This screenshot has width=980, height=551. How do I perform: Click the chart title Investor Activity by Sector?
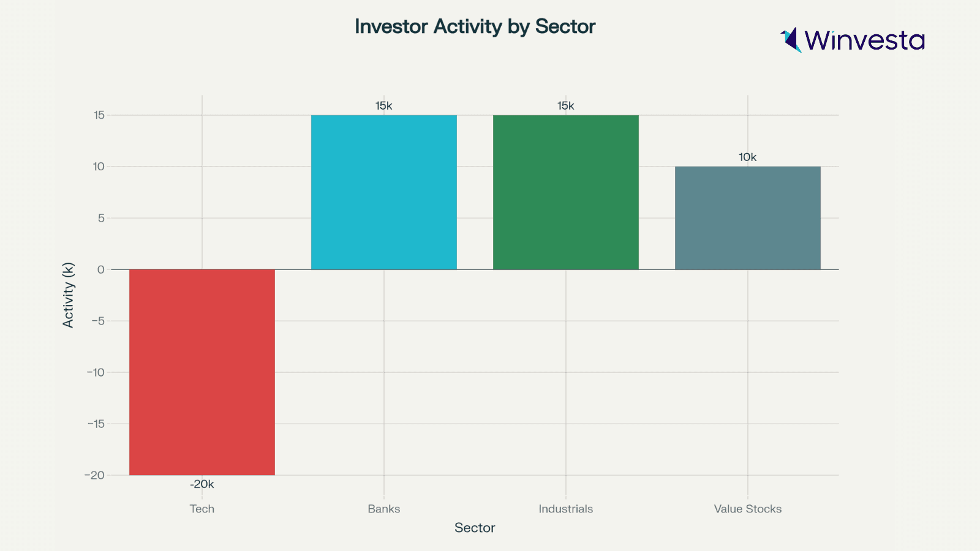pyautogui.click(x=475, y=26)
